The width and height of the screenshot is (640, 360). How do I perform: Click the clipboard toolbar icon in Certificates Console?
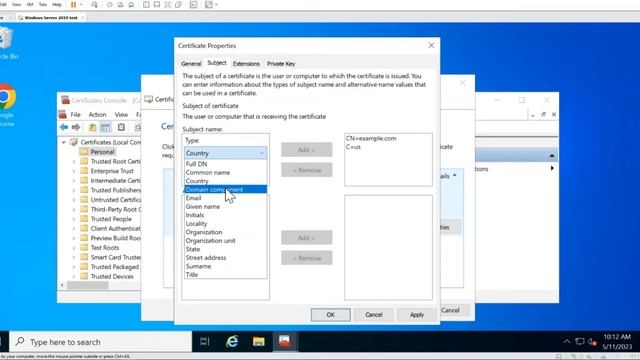point(121,127)
